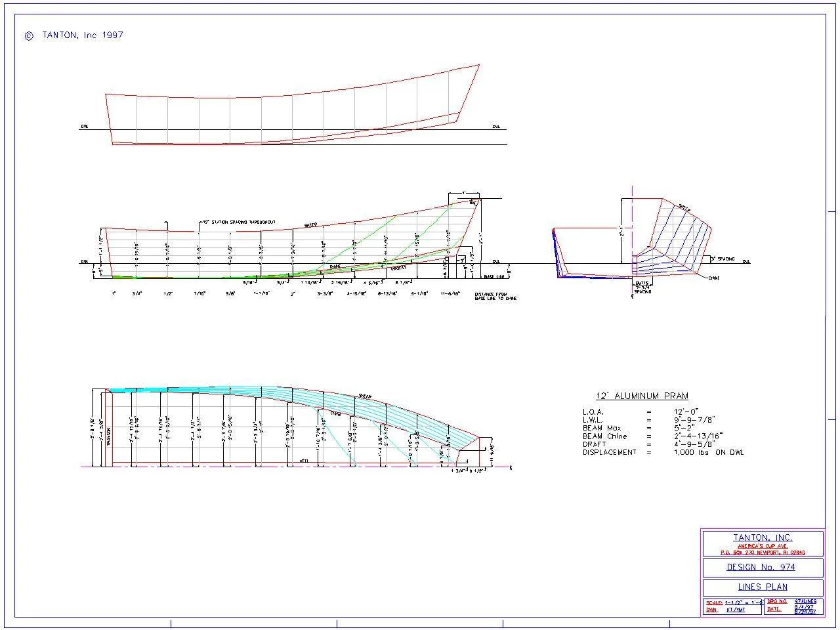This screenshot has width=840, height=630.
Task: Select the 'DESIGN No. 974' title block text
Action: [761, 567]
